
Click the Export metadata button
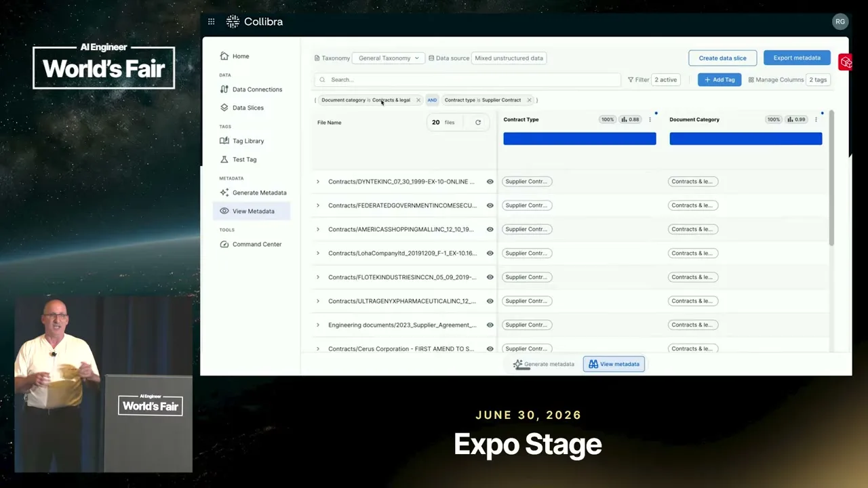click(797, 58)
